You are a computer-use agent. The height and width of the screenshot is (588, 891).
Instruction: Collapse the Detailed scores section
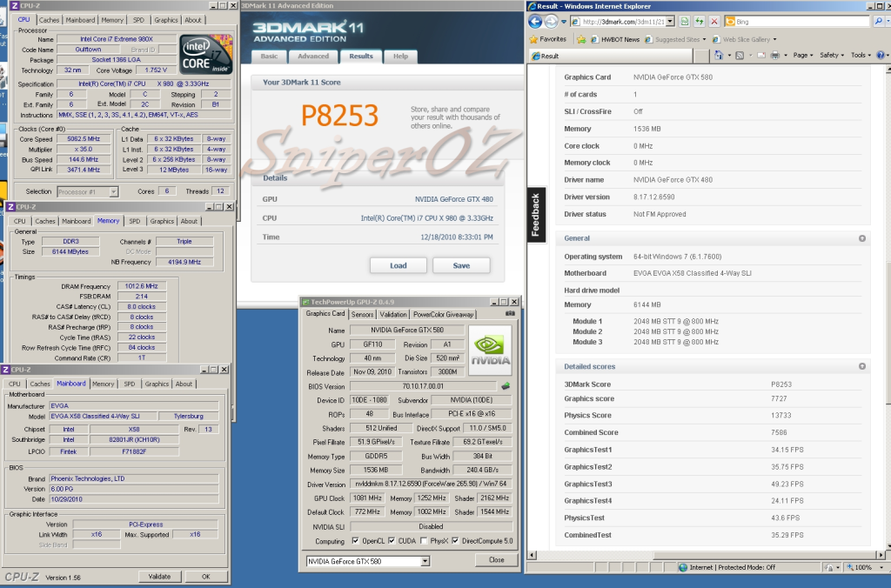coord(861,367)
